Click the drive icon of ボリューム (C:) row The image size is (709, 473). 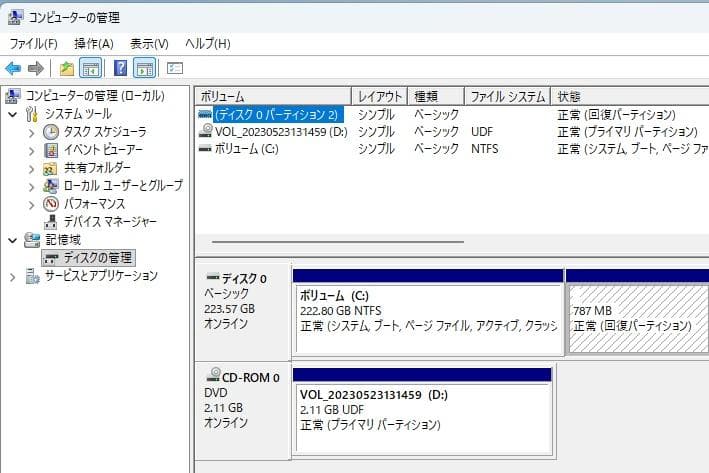click(x=205, y=148)
